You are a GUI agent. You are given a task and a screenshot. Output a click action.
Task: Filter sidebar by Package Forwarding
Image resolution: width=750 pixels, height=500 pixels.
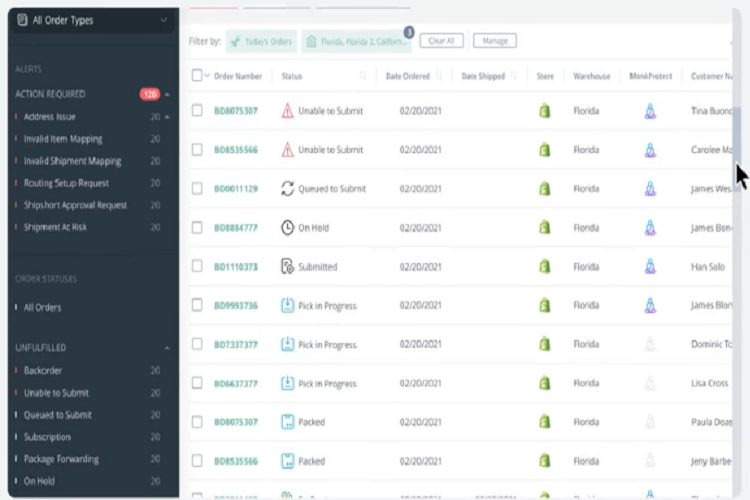(x=61, y=459)
